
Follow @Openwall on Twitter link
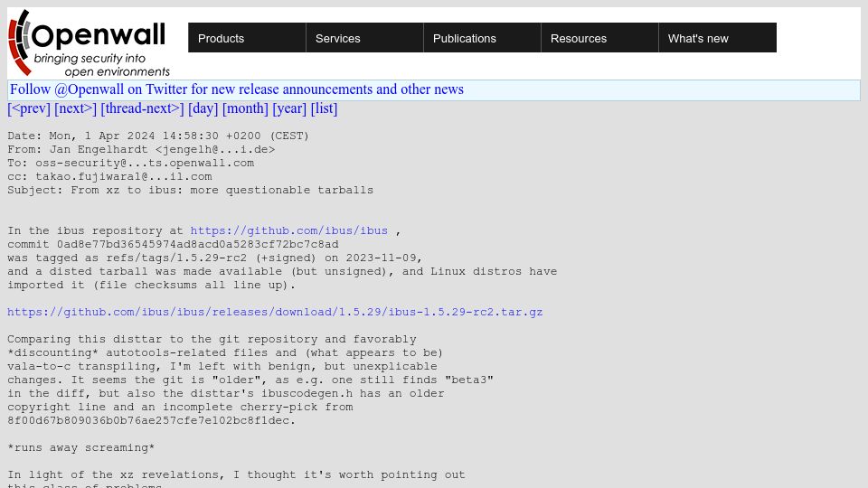(237, 89)
